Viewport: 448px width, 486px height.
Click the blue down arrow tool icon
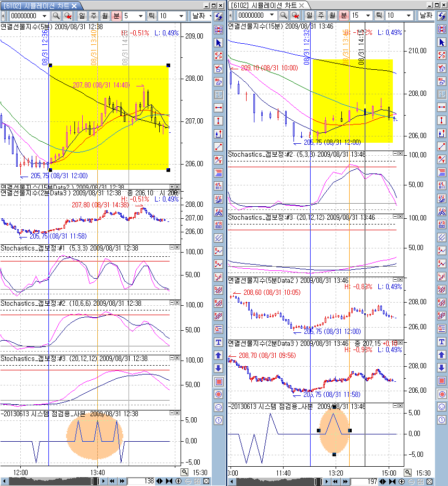219,368
